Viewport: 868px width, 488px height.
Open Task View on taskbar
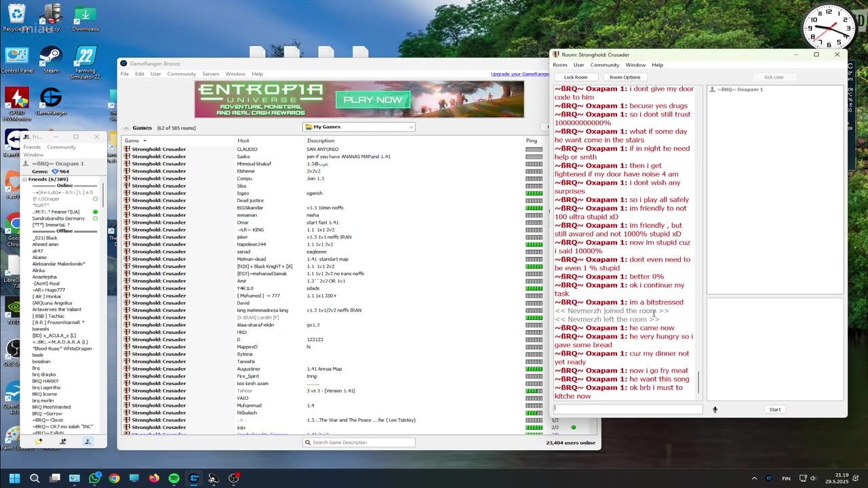55,478
